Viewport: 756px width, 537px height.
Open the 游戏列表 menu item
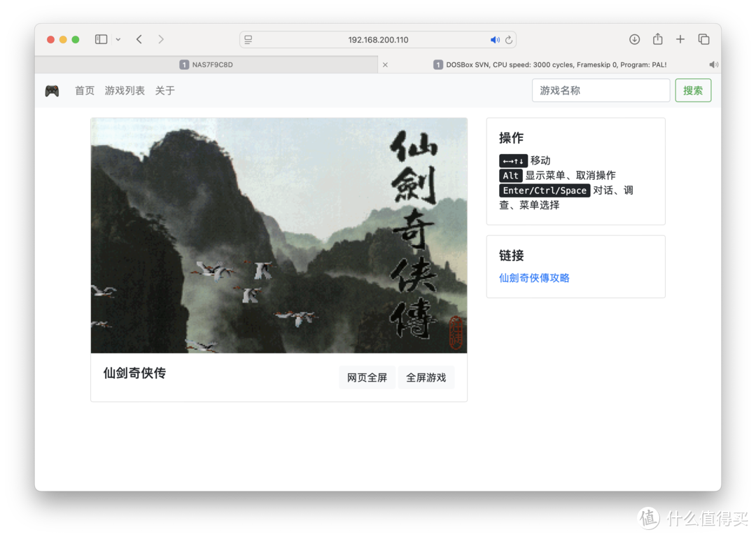(125, 90)
